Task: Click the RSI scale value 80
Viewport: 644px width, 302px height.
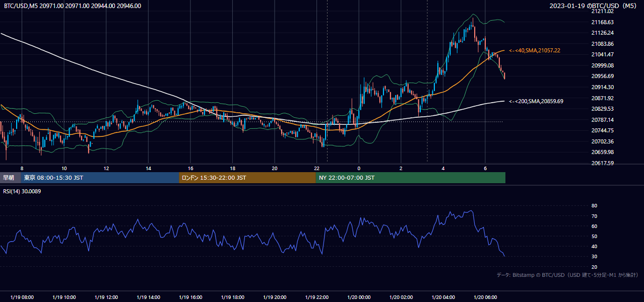Action: click(594, 206)
